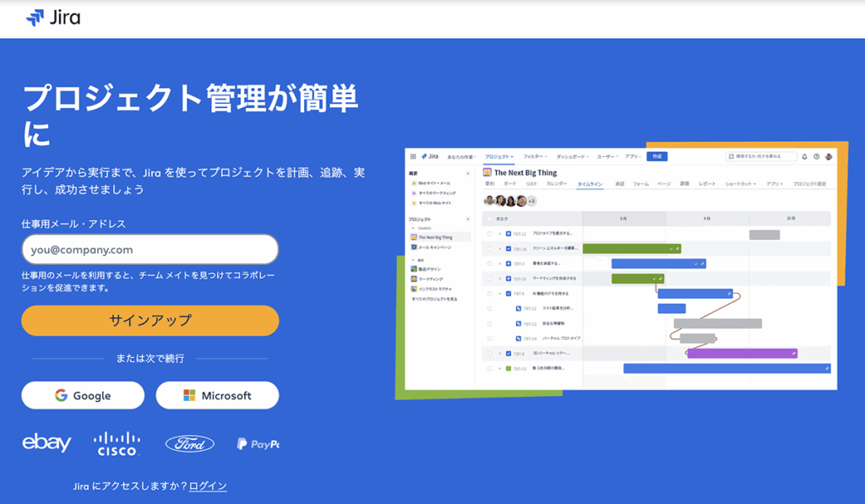865x504 pixels.
Task: Open the フィルター dropdown in preview navigation
Action: point(535,156)
